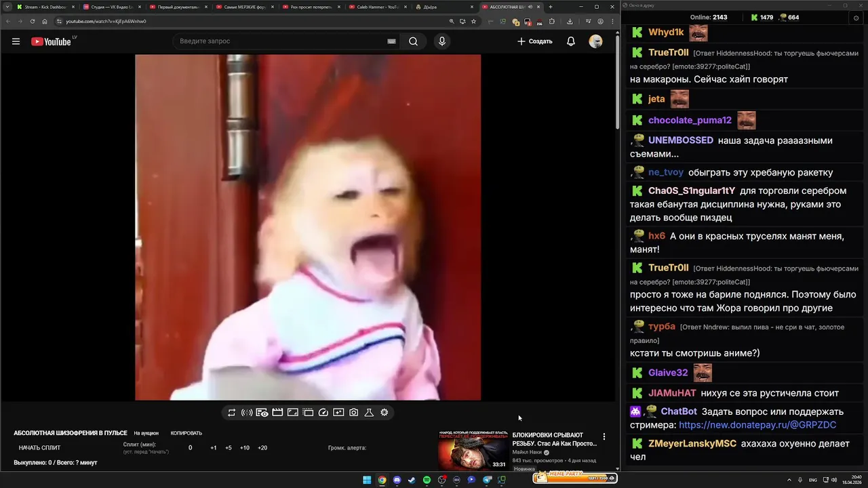Click the picture-in-picture icon in player toolbar
This screenshot has height=488, width=868.
tap(338, 412)
